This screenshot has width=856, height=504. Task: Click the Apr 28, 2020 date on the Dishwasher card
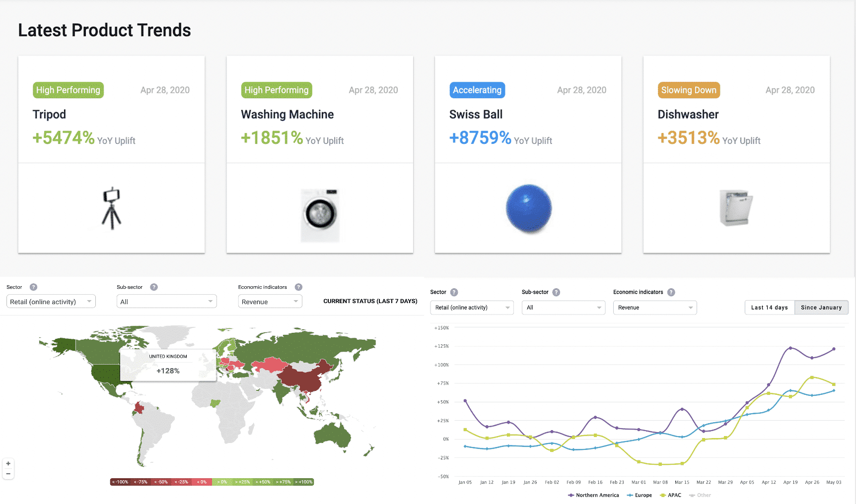(x=790, y=90)
